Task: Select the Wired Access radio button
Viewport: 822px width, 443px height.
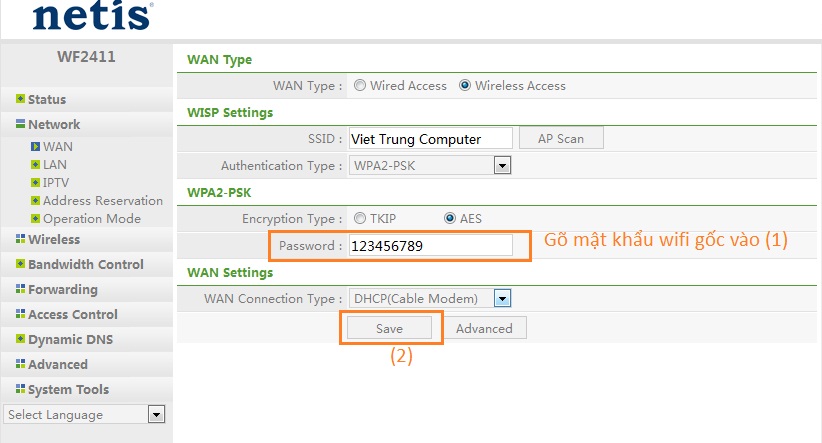Action: coord(360,85)
